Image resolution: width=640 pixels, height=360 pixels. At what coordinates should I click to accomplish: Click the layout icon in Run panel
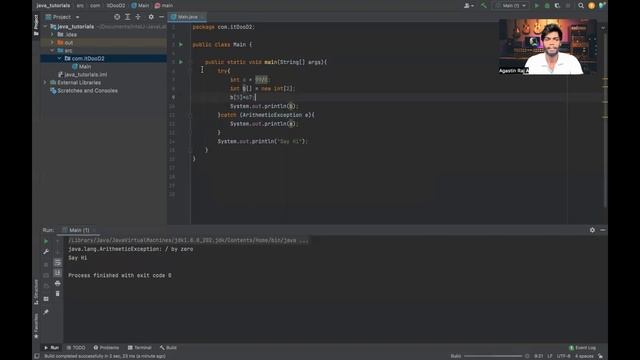(x=46, y=299)
